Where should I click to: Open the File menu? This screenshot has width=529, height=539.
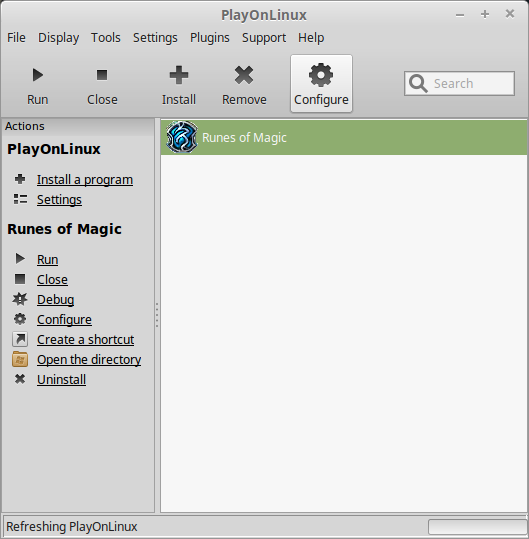16,37
